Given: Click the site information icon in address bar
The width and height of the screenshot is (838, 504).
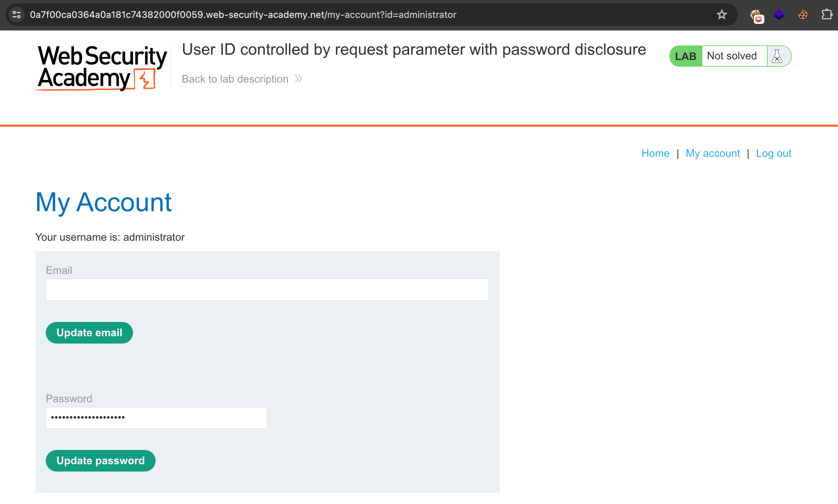Looking at the screenshot, I should coord(17,15).
